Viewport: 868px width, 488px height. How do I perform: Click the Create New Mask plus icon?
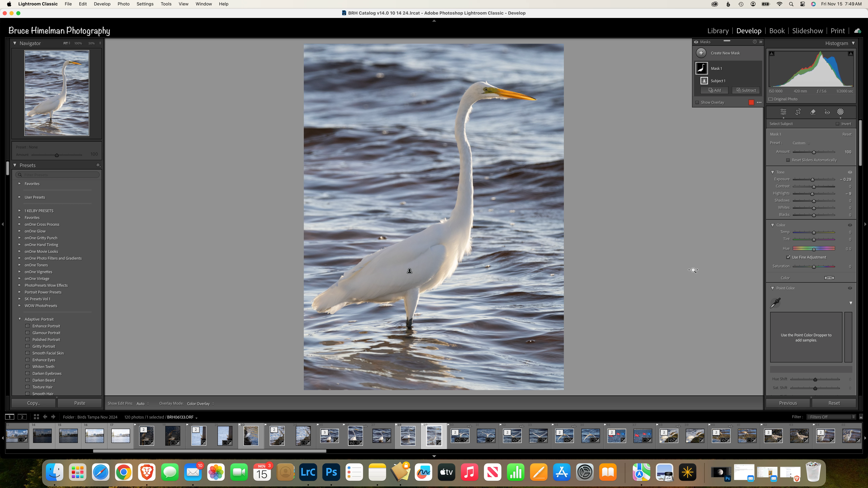point(701,53)
